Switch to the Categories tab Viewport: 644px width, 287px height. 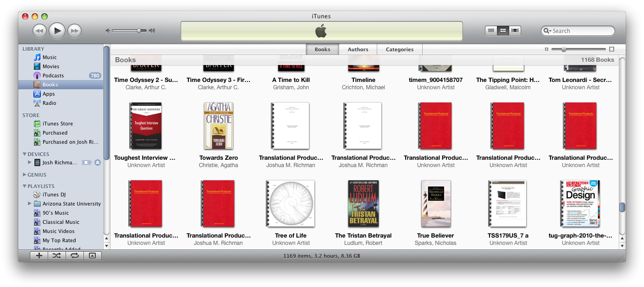(400, 49)
